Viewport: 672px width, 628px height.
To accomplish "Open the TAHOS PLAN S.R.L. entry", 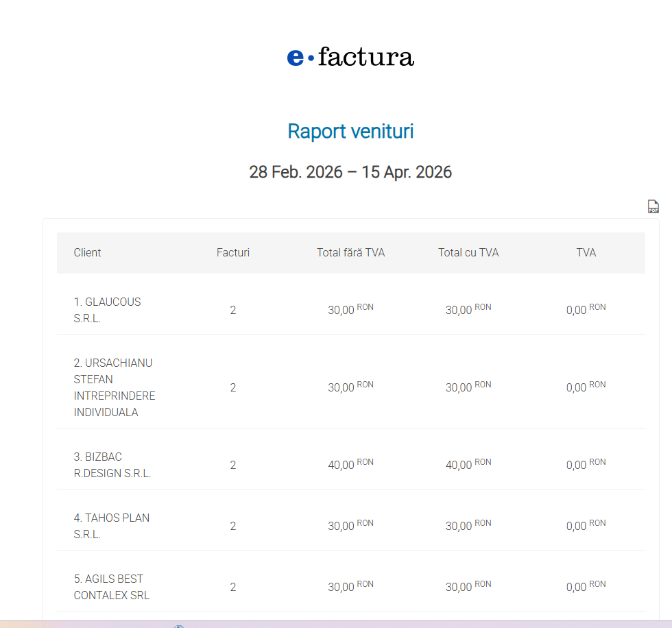I will [x=111, y=526].
